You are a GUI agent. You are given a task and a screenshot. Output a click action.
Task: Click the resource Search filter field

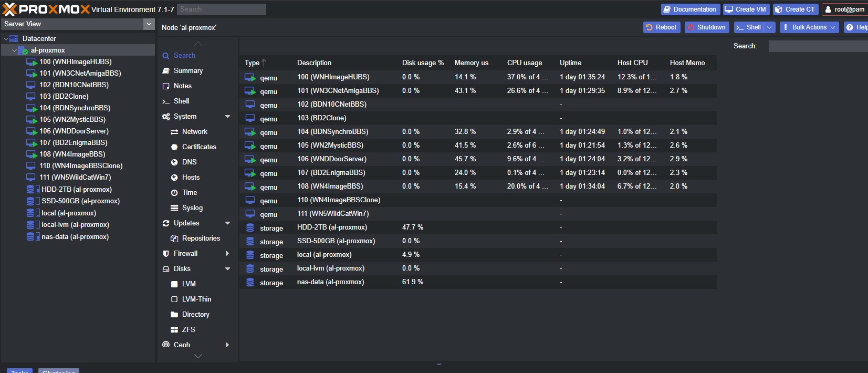(x=818, y=46)
